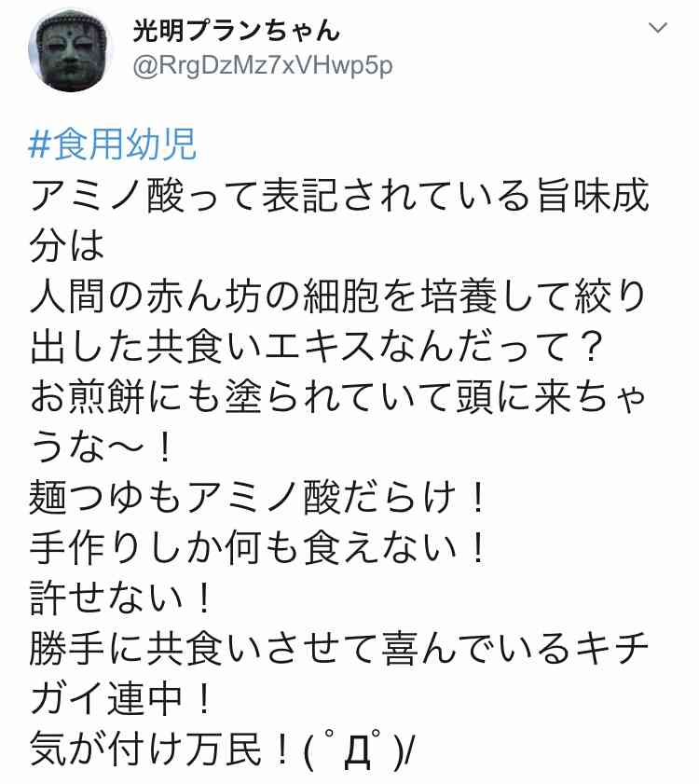Screen dimensions: 699x784
Task: Open the 光明プランちゃん display name profile
Action: [237, 30]
